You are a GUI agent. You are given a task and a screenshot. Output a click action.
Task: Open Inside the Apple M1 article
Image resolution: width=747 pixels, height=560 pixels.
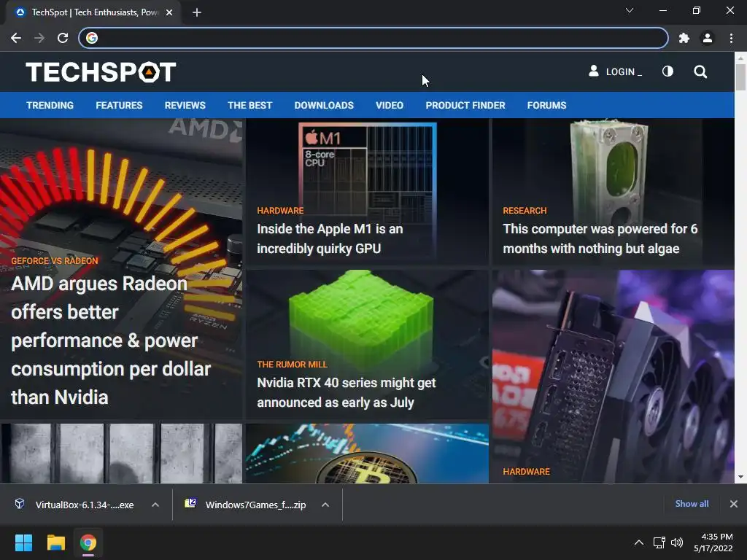pos(330,238)
